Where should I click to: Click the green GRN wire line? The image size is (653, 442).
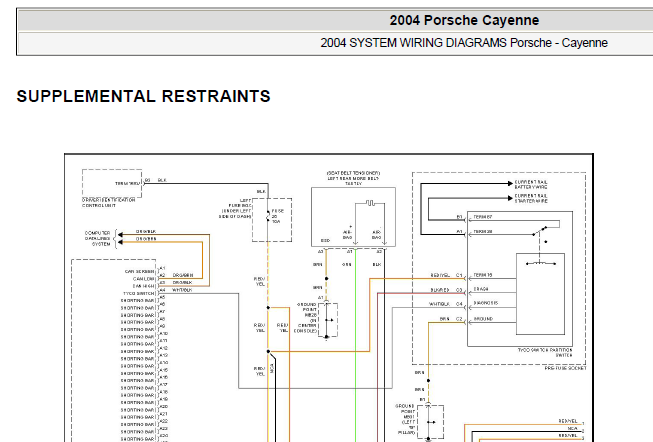pos(355,346)
